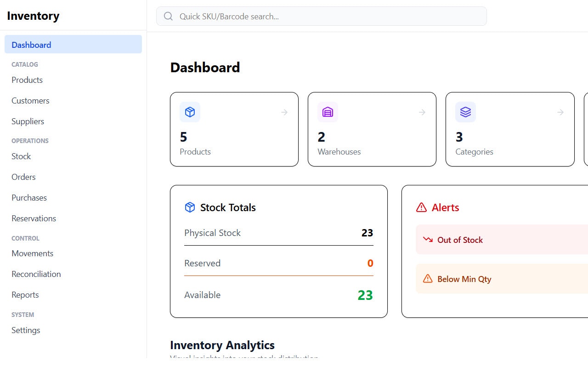The width and height of the screenshot is (588, 368).
Task: Click the Reserved label
Action: 202,264
